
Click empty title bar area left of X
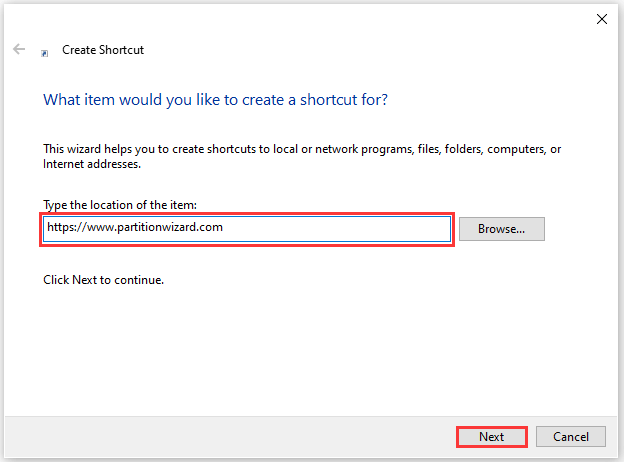(400, 18)
